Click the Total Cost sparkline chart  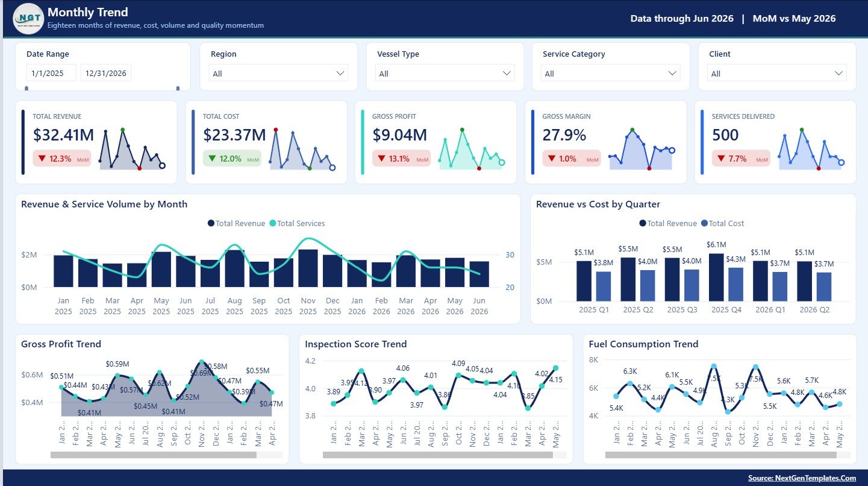click(x=303, y=149)
